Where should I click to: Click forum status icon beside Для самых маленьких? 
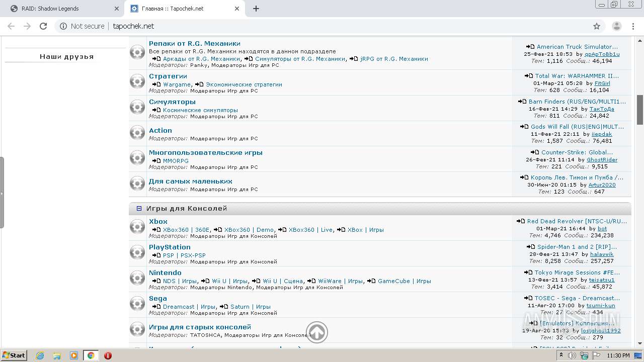pyautogui.click(x=137, y=183)
